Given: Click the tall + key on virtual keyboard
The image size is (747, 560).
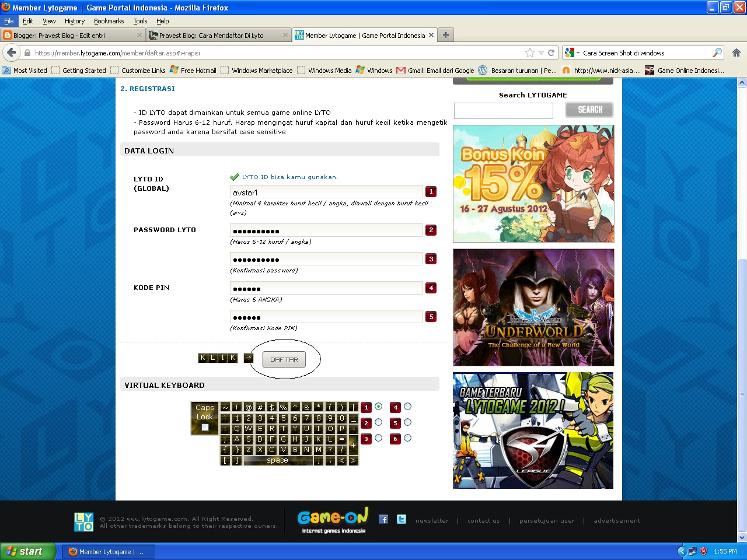Looking at the screenshot, I should (x=353, y=444).
